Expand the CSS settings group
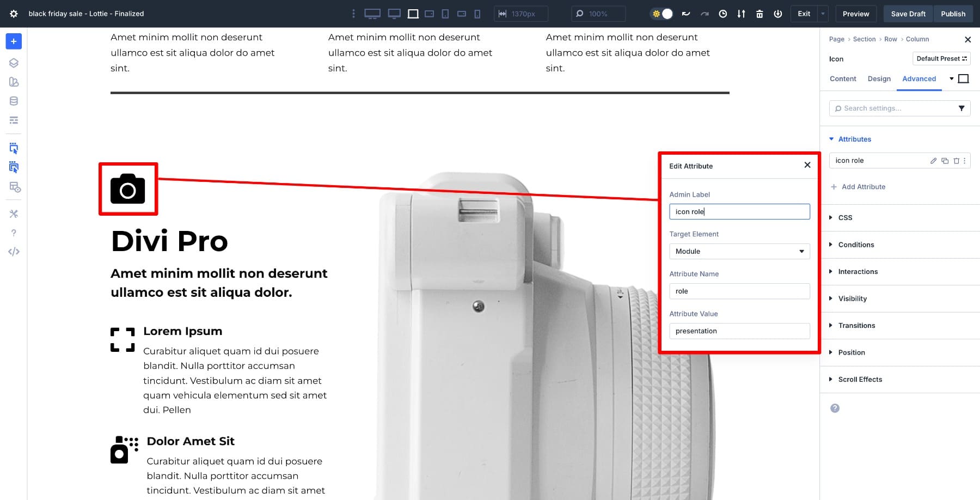Image resolution: width=980 pixels, height=500 pixels. pos(845,217)
